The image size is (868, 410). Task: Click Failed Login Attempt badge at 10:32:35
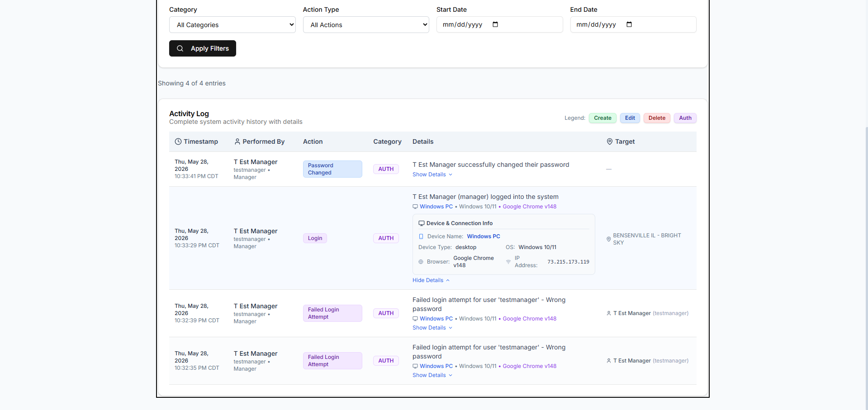click(x=332, y=361)
